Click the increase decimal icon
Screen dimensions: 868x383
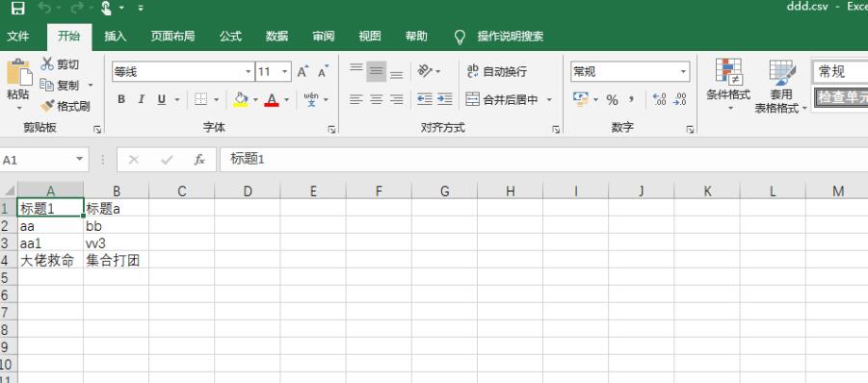tap(659, 99)
